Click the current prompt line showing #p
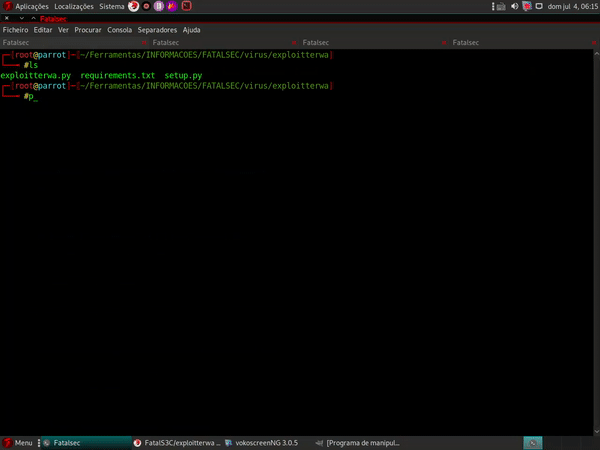This screenshot has height=450, width=600. click(x=31, y=96)
